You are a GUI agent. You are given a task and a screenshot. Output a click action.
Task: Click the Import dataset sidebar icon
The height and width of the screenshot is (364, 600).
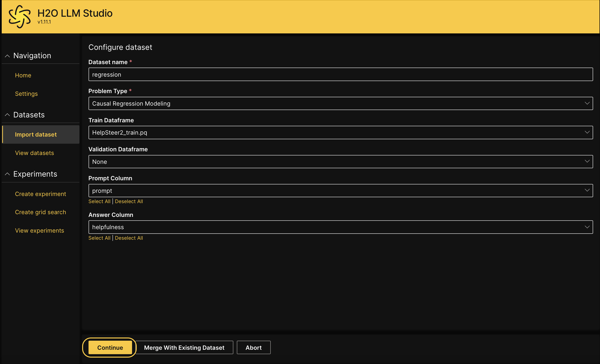pos(36,134)
